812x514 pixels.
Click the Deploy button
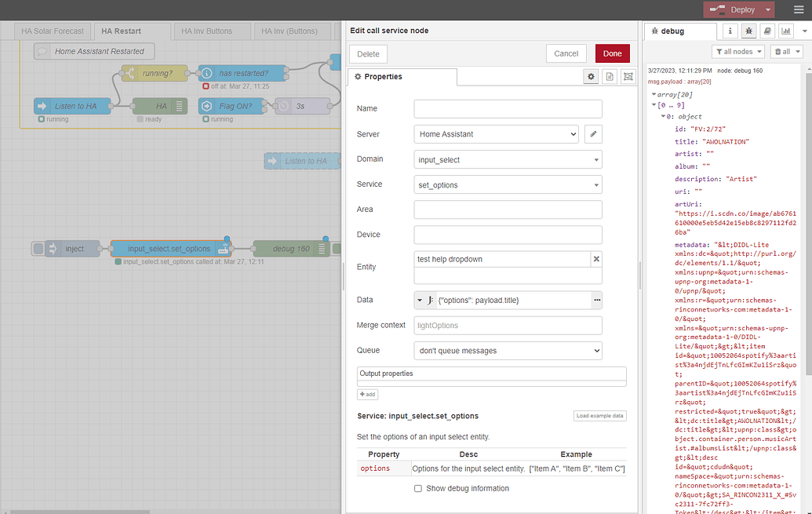[x=732, y=9]
